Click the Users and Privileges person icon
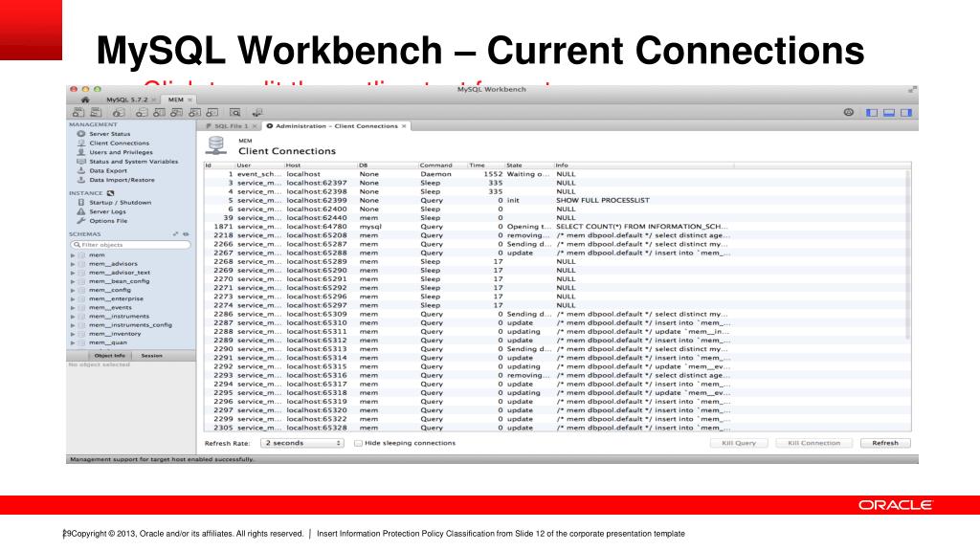The height and width of the screenshot is (551, 980). (80, 152)
